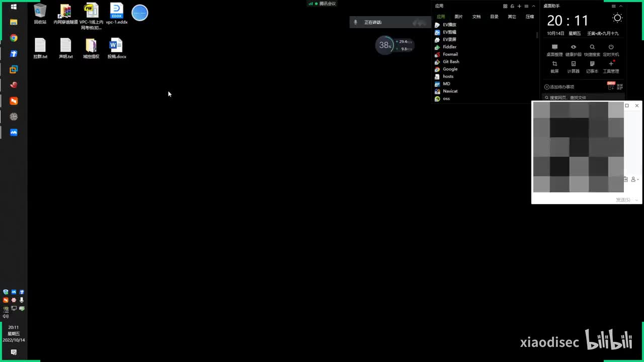Switch to the 目录 tab
The width and height of the screenshot is (644, 362).
tap(494, 17)
